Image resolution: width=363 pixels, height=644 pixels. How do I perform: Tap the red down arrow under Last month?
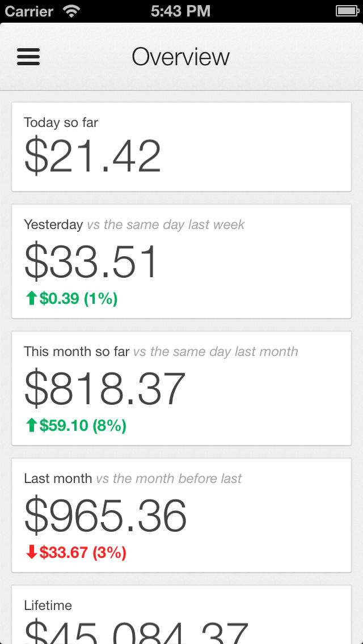pos(32,553)
